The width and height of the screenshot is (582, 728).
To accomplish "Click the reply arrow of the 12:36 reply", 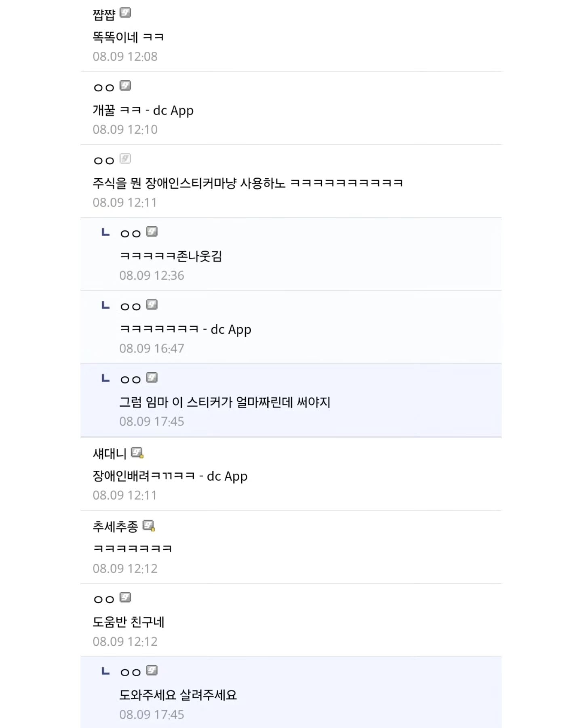I will 105,232.
